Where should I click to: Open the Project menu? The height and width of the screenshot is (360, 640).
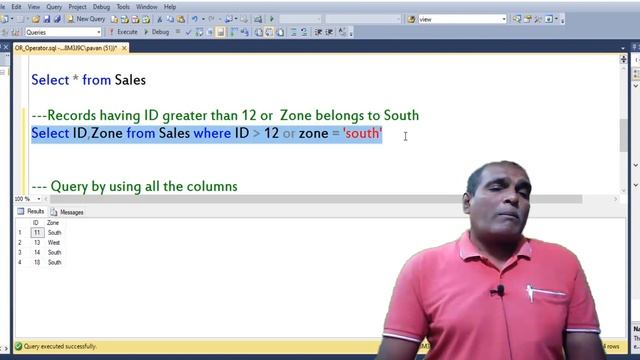[x=77, y=7]
